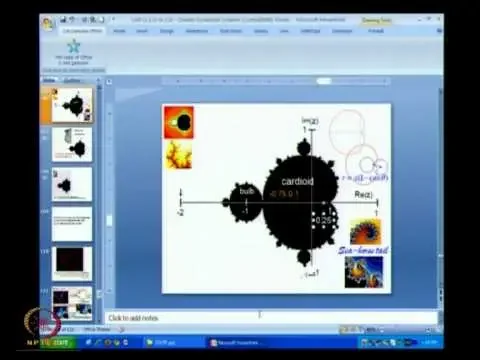The image size is (480, 360).
Task: Click the 'bulb' label on the slide
Action: pos(247,191)
